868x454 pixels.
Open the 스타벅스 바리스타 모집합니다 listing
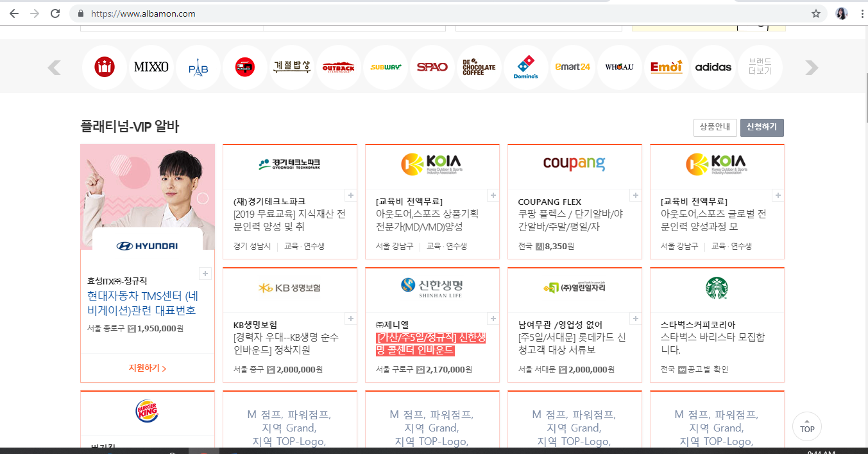[713, 344]
